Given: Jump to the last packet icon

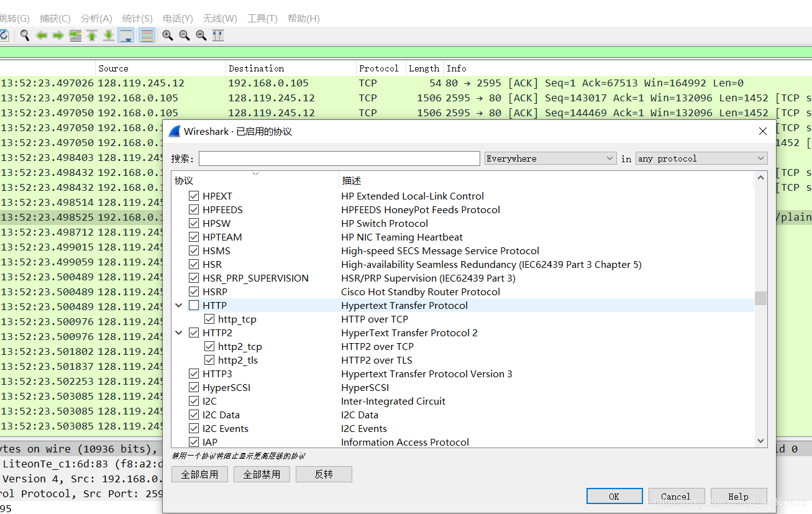Looking at the screenshot, I should [x=109, y=35].
